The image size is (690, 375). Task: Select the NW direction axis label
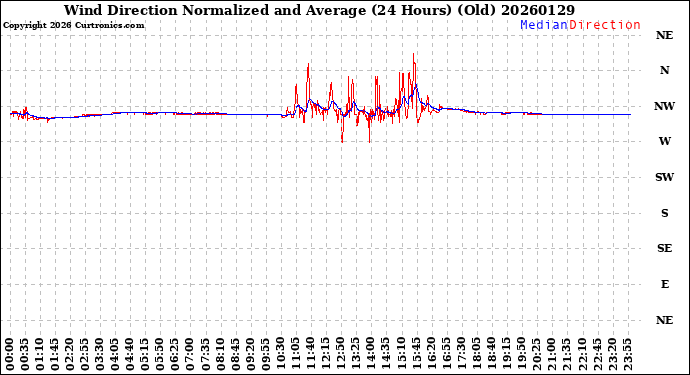click(x=664, y=106)
